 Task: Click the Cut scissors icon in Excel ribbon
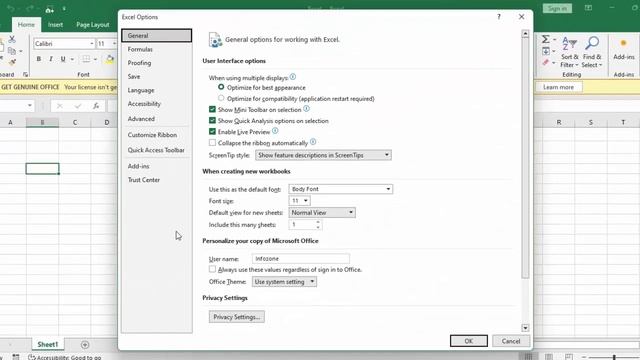click(x=12, y=39)
